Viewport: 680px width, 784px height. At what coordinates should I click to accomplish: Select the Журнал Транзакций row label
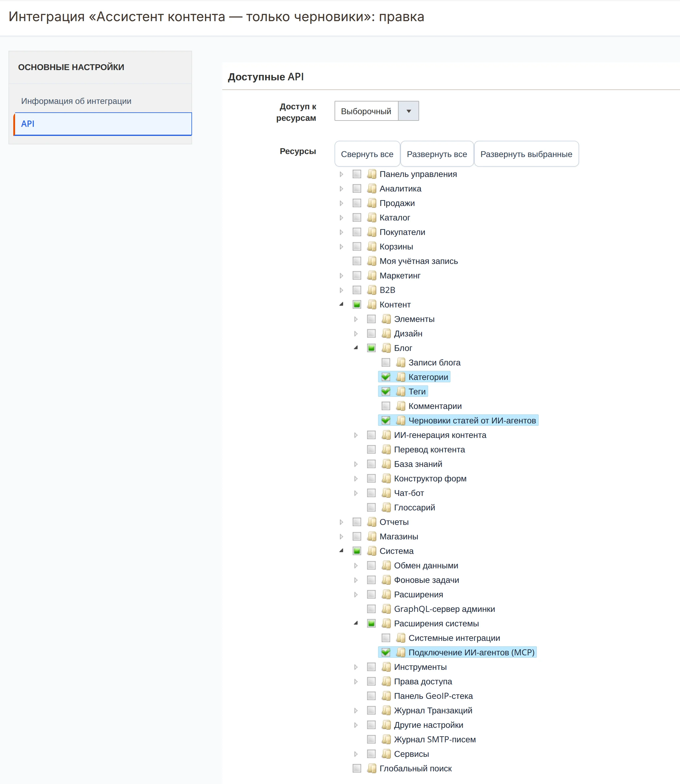(433, 710)
